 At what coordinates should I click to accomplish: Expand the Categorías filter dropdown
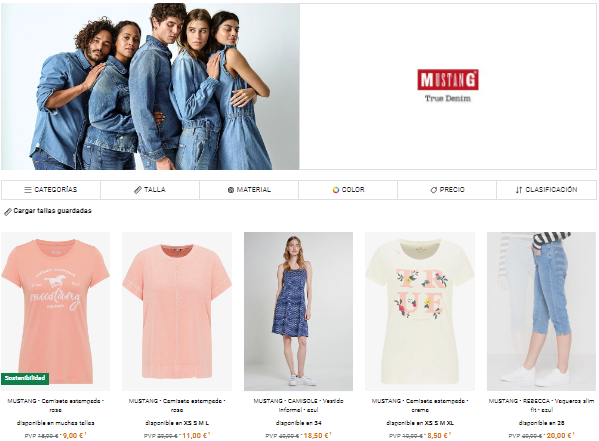coord(51,190)
